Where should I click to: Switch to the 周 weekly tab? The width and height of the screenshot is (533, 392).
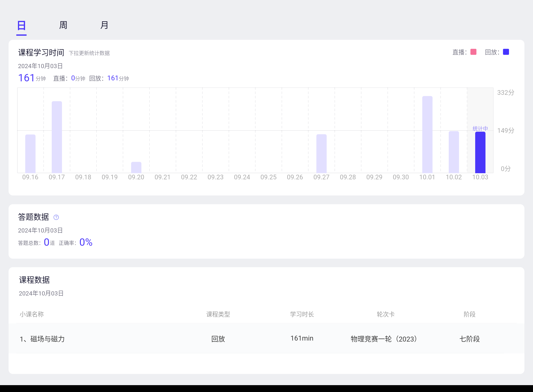(x=63, y=25)
